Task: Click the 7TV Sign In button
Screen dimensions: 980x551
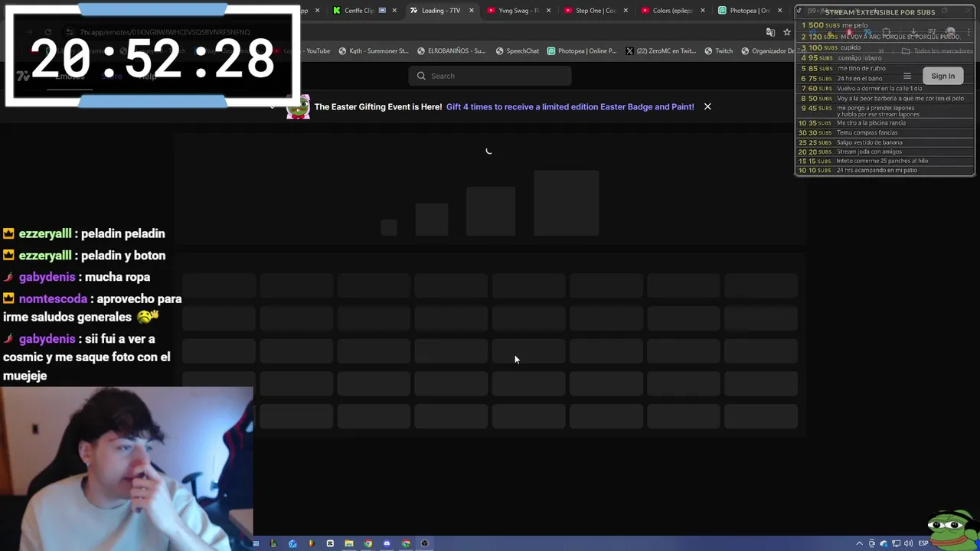Action: (x=942, y=76)
